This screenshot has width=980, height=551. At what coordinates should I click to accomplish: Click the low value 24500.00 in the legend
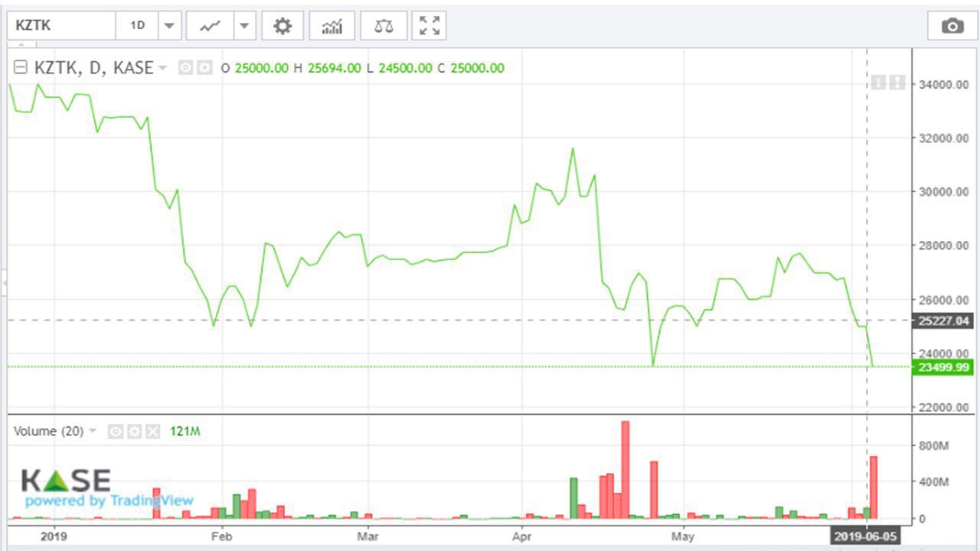click(405, 68)
